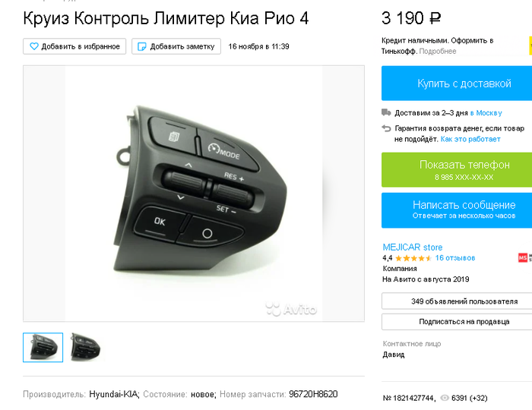Open the 16 отзывов reviews link

point(455,258)
